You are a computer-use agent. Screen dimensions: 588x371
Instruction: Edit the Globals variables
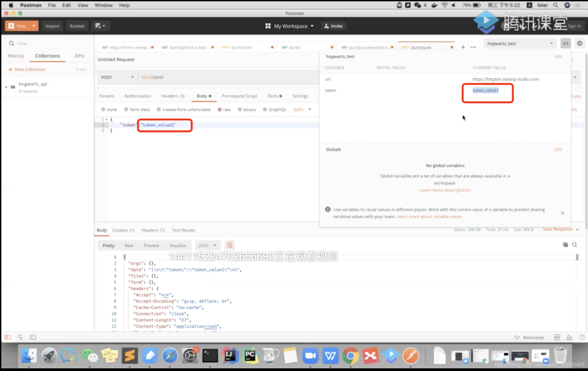[x=558, y=150]
